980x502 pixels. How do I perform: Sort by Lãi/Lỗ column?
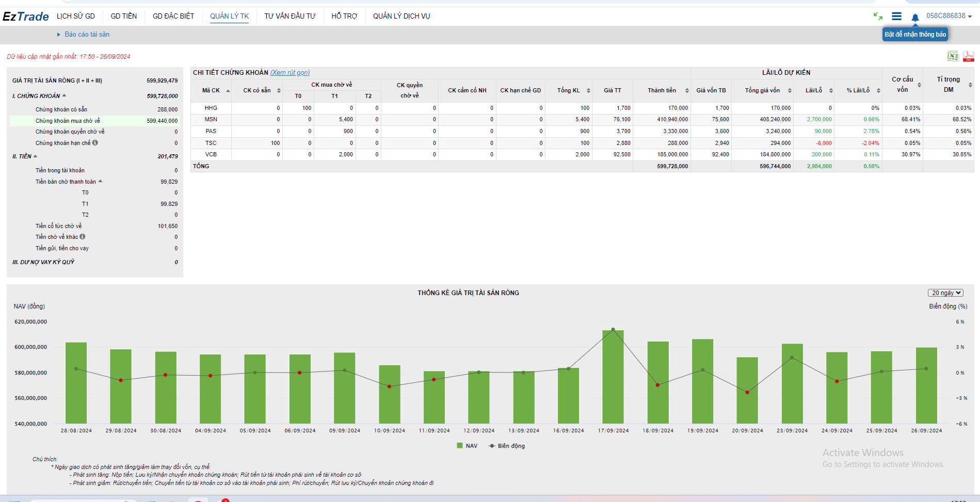pyautogui.click(x=831, y=91)
